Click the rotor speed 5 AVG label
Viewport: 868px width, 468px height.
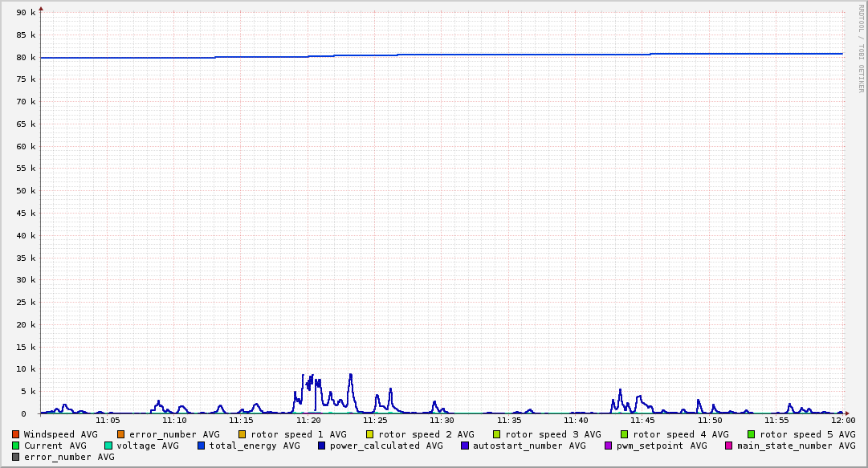pyautogui.click(x=808, y=434)
